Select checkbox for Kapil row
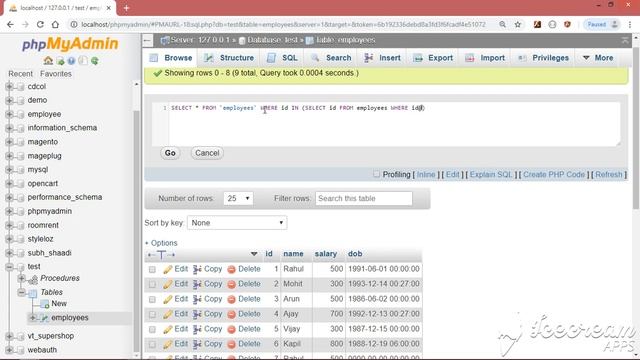The width and height of the screenshot is (640, 360). click(152, 344)
